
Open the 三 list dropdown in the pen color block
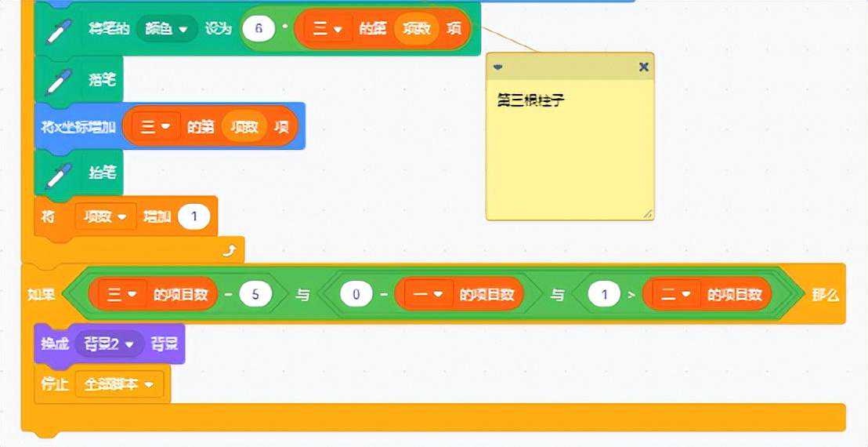(x=328, y=30)
